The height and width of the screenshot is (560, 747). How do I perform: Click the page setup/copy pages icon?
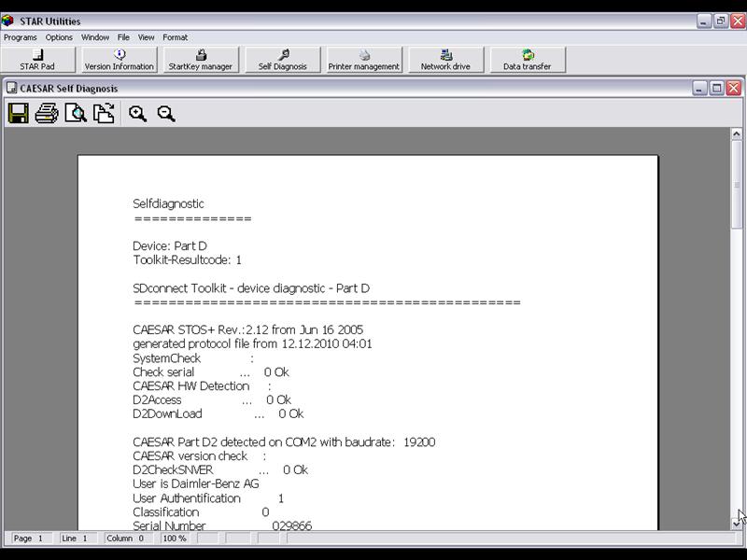104,114
